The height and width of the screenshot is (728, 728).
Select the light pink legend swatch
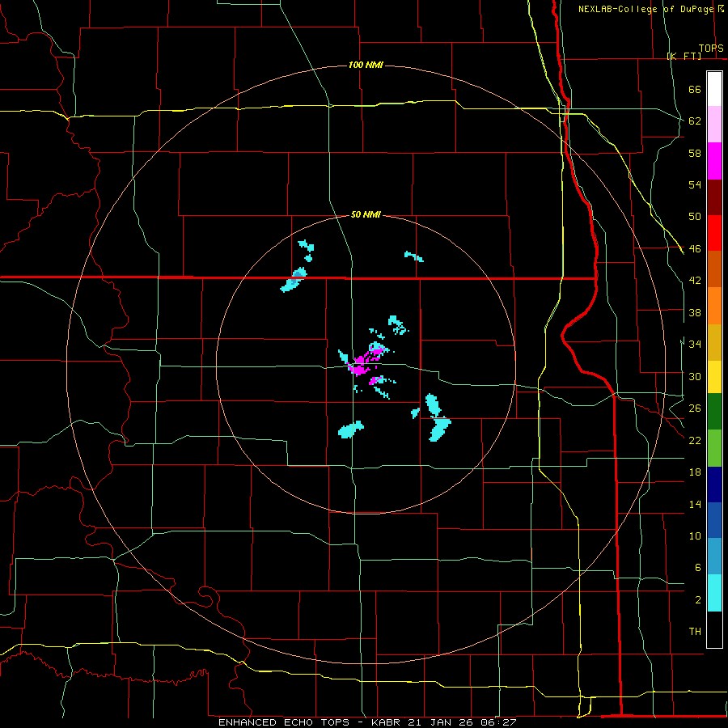[714, 125]
